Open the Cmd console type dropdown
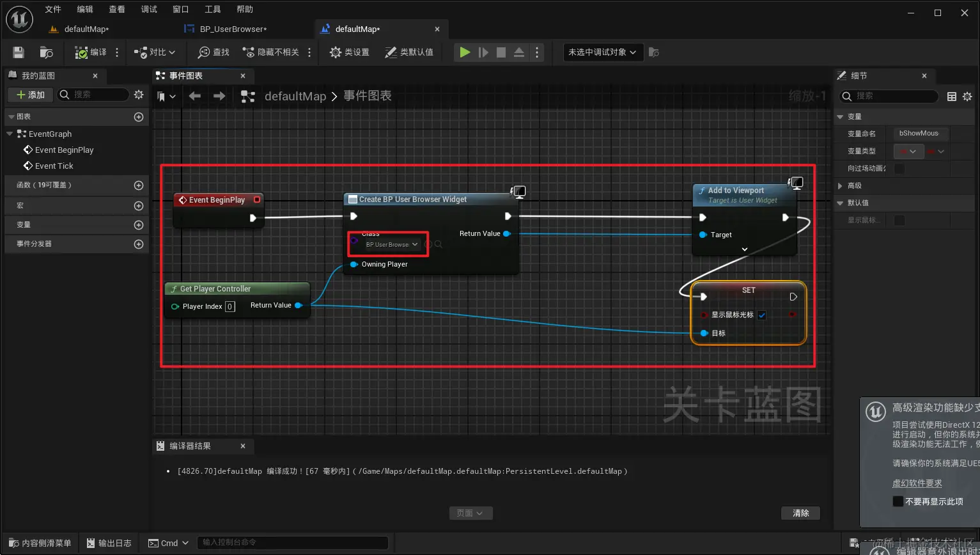 click(x=167, y=542)
